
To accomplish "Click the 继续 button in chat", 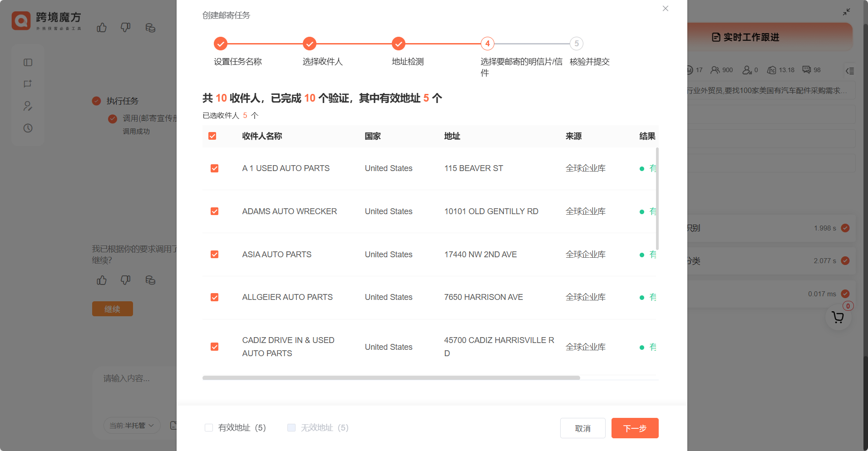I will [x=113, y=309].
